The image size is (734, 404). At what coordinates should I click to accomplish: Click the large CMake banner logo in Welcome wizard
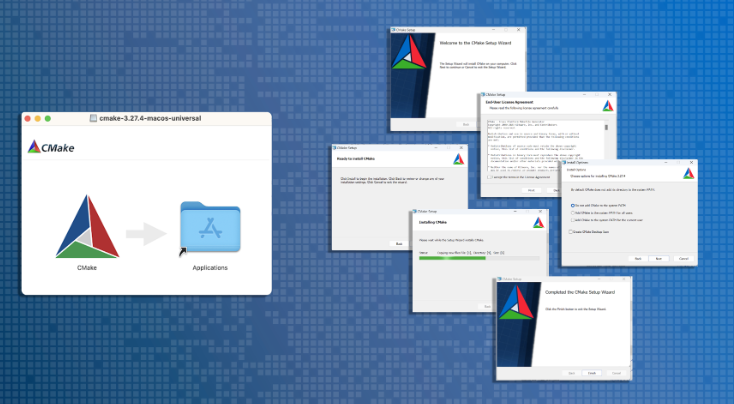[409, 52]
